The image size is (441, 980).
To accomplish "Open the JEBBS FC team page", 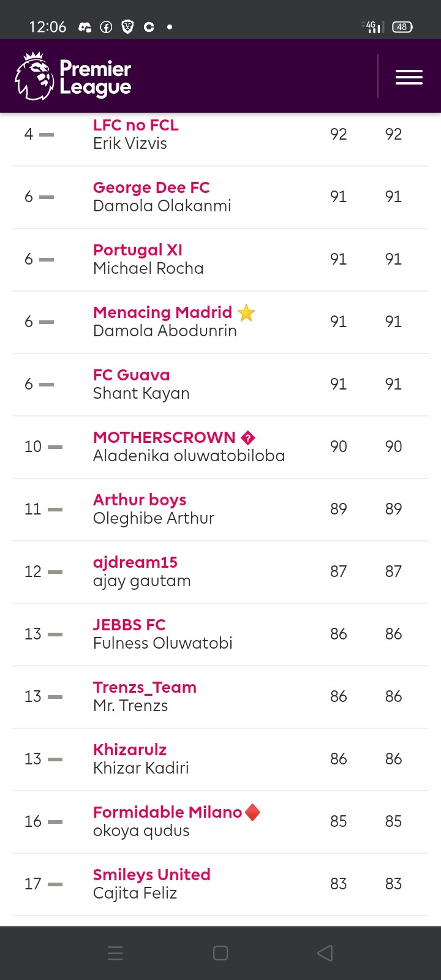I will [x=129, y=625].
